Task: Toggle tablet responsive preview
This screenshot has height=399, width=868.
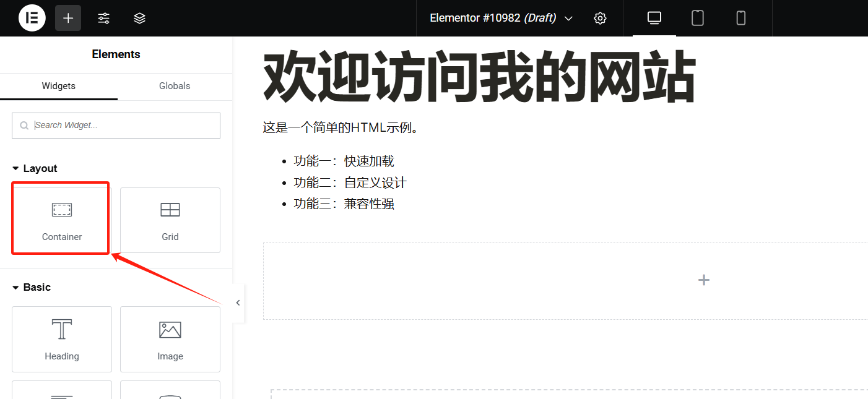Action: pyautogui.click(x=697, y=18)
